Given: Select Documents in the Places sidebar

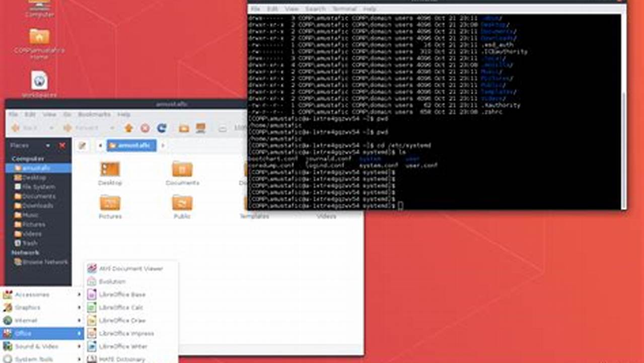Looking at the screenshot, I should click(29, 196).
